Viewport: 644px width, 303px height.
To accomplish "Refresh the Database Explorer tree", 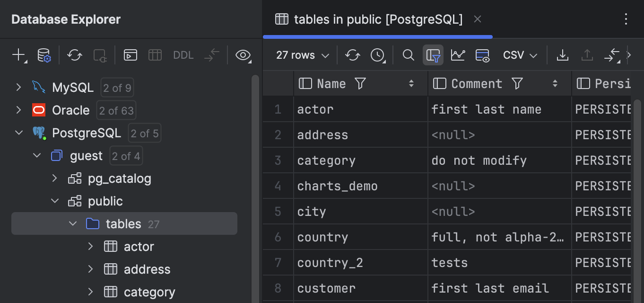I will point(75,55).
